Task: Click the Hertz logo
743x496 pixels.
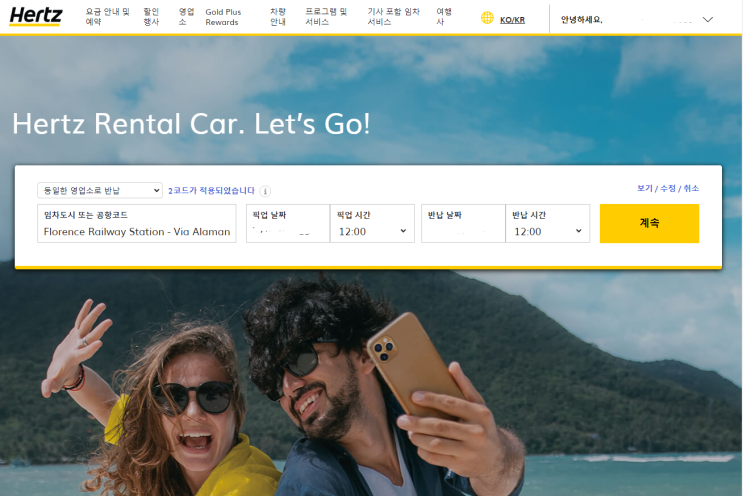Action: click(x=36, y=16)
